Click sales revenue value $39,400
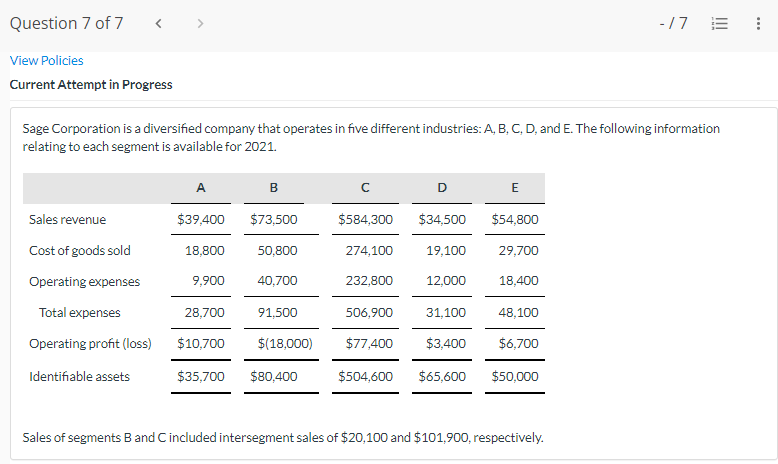The width and height of the screenshot is (778, 464). click(x=201, y=219)
